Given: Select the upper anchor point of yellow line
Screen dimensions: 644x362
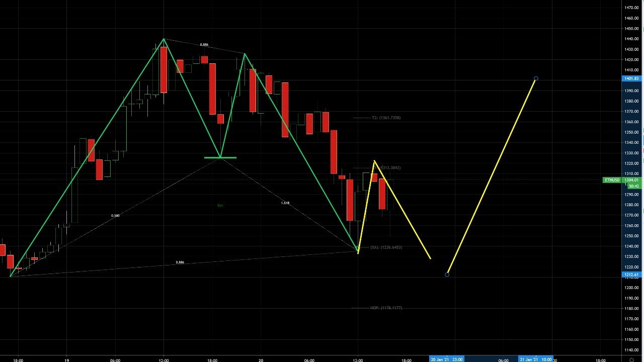Looking at the screenshot, I should [x=536, y=78].
